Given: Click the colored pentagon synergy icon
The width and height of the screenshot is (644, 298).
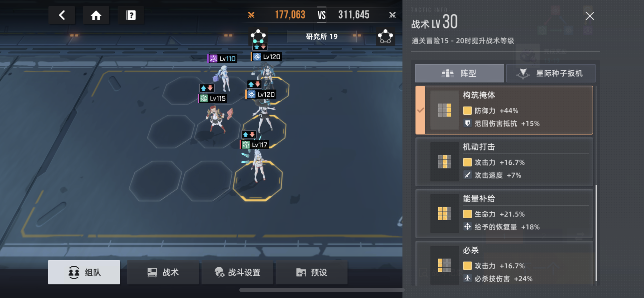Looking at the screenshot, I should point(258,36).
